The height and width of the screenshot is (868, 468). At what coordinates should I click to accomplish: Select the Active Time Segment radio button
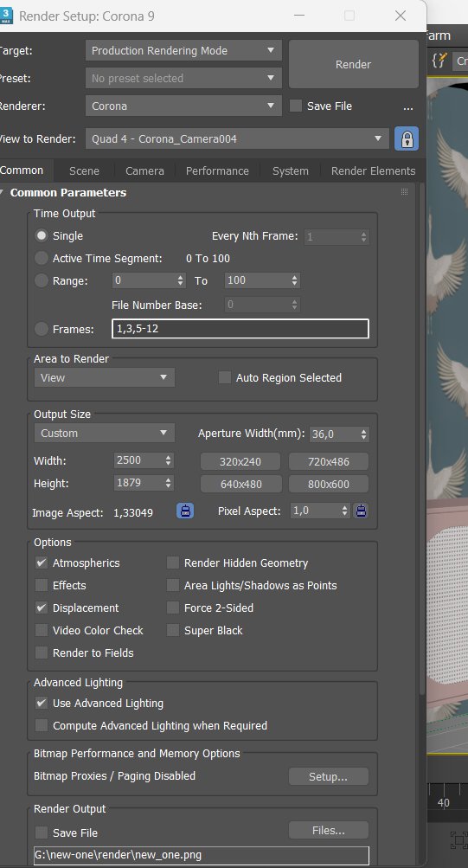[x=42, y=258]
